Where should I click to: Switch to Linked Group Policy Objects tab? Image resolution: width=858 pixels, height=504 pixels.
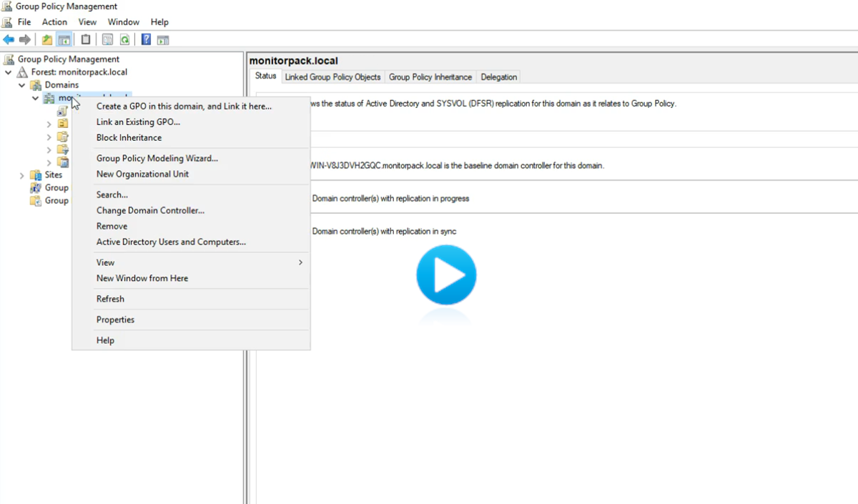click(x=332, y=77)
